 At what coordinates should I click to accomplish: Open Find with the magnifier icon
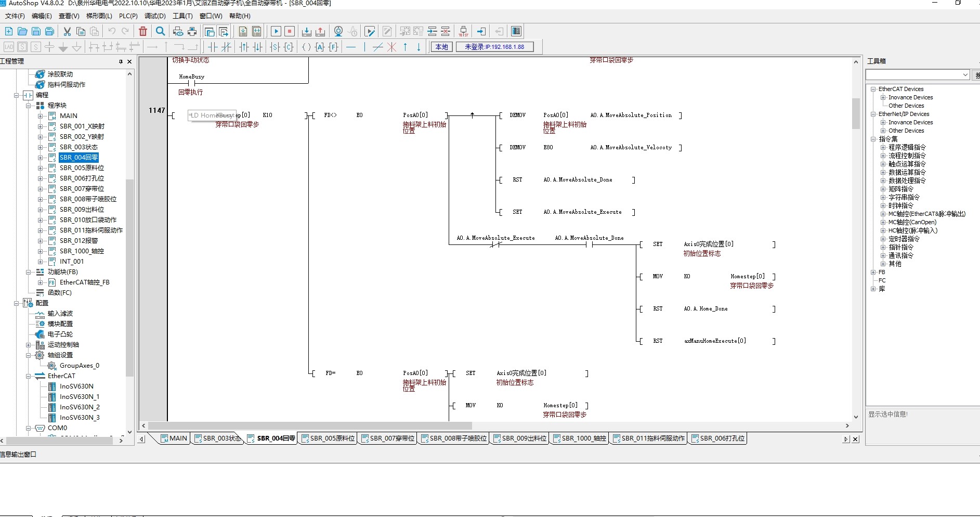pos(161,31)
